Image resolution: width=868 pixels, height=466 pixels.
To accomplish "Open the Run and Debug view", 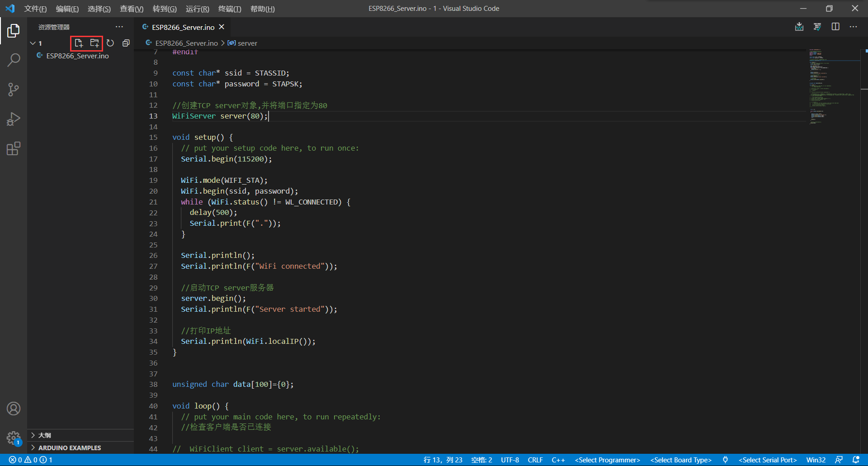I will (x=14, y=119).
